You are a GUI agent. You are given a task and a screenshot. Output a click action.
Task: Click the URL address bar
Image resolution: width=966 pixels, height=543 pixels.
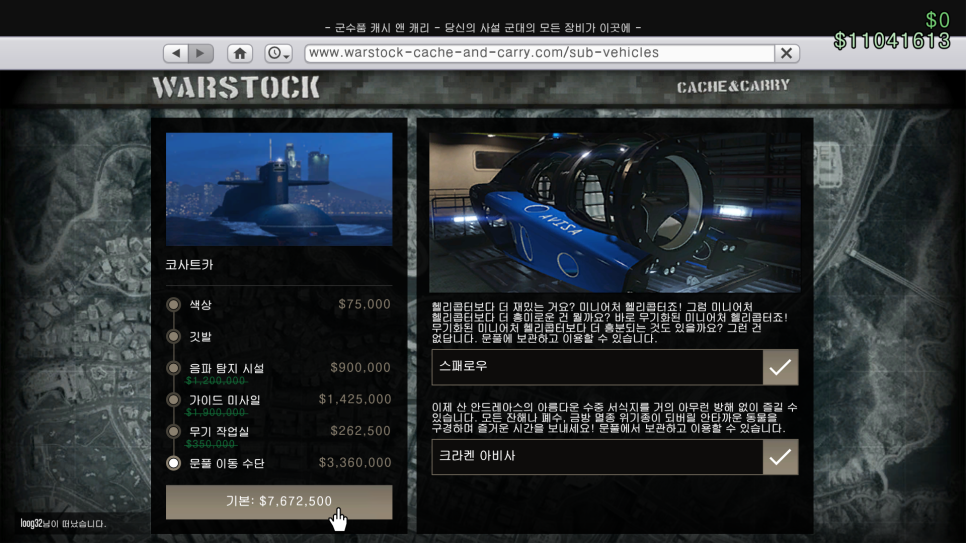[540, 53]
